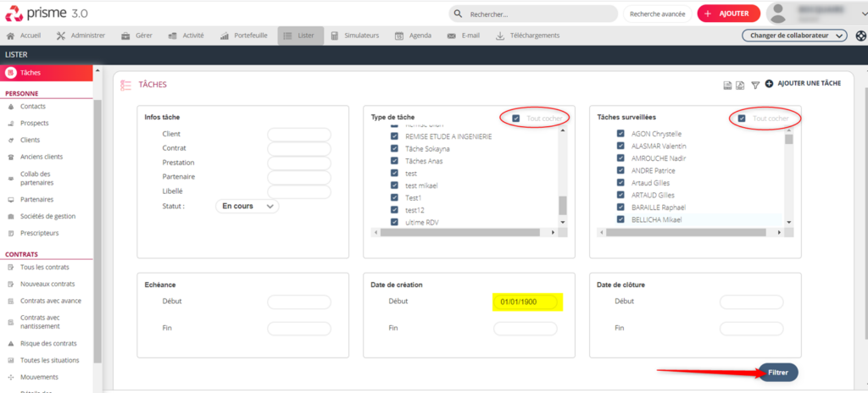Click the 'Recherche avancée' button

tap(656, 14)
